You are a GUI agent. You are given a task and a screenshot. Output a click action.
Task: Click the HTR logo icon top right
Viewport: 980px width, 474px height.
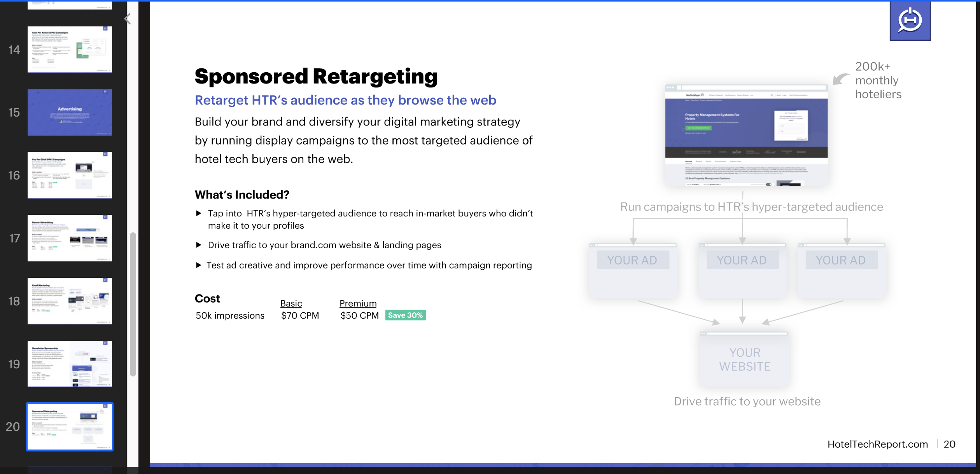pos(910,20)
